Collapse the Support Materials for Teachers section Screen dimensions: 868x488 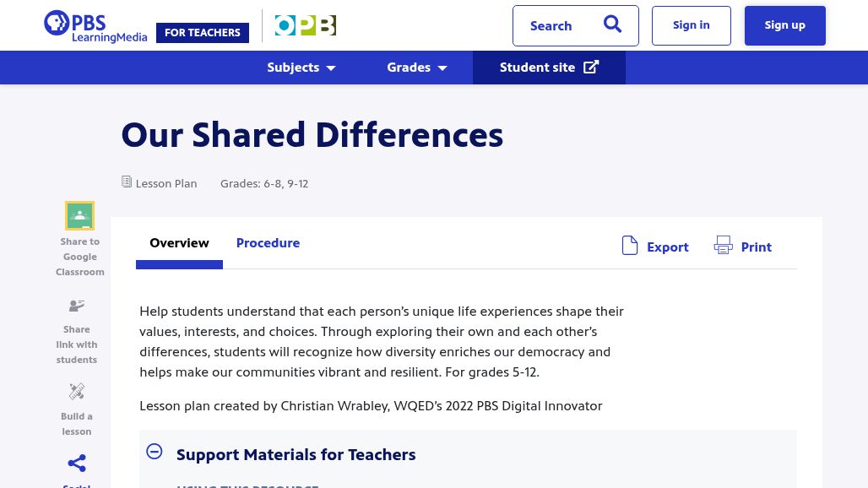point(155,452)
